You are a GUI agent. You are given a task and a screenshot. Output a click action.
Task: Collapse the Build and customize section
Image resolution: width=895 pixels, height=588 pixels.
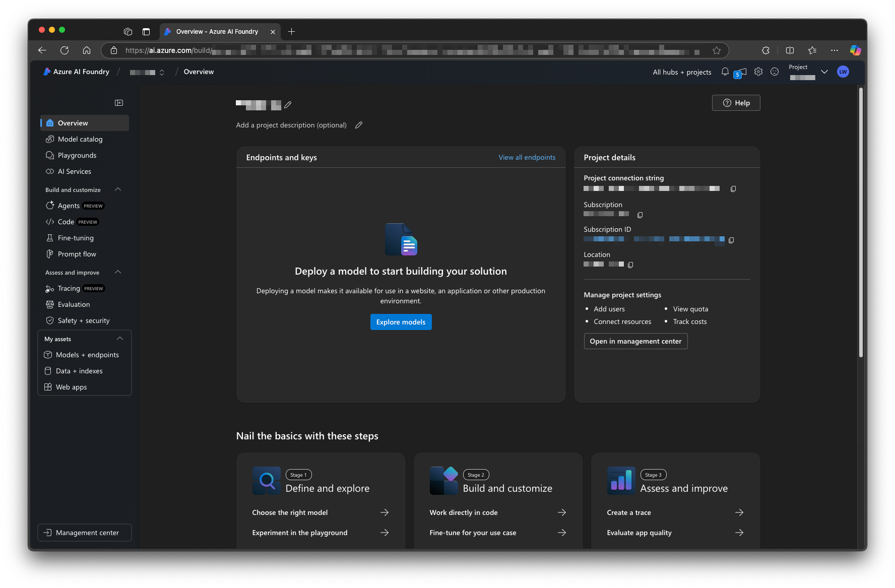pos(118,189)
